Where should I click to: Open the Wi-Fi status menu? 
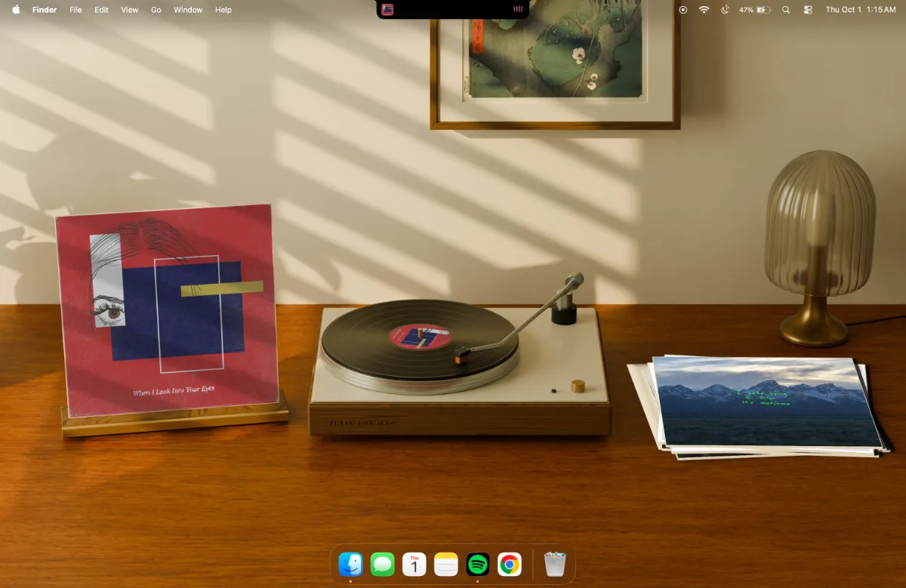pos(704,10)
